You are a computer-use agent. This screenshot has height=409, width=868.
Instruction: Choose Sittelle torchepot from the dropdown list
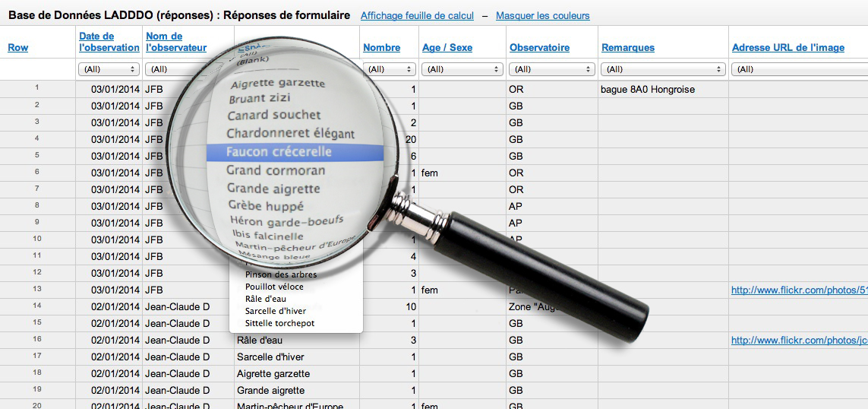(279, 323)
